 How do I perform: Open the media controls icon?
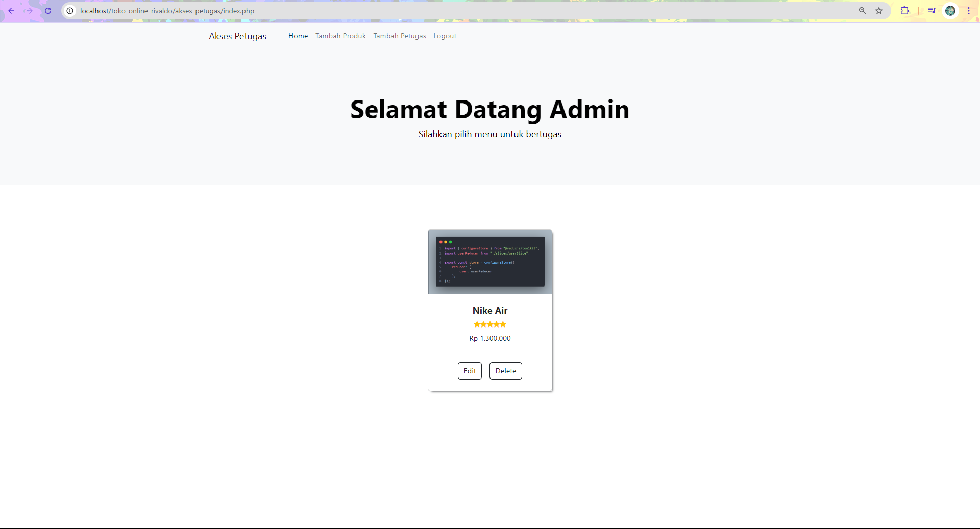click(932, 11)
